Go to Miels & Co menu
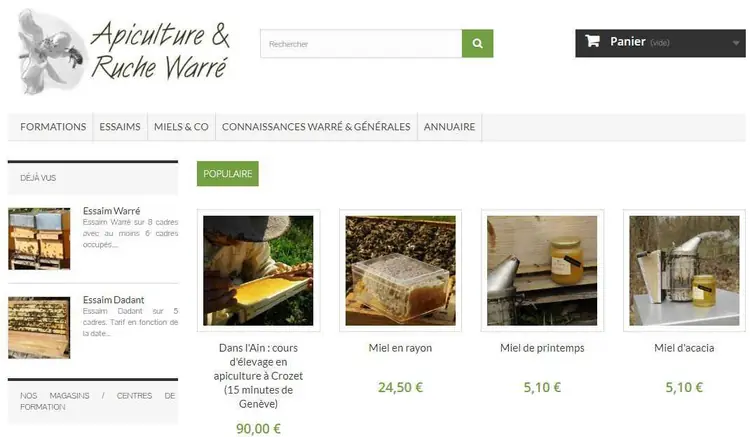Image resolution: width=750 pixels, height=437 pixels. pos(181,127)
